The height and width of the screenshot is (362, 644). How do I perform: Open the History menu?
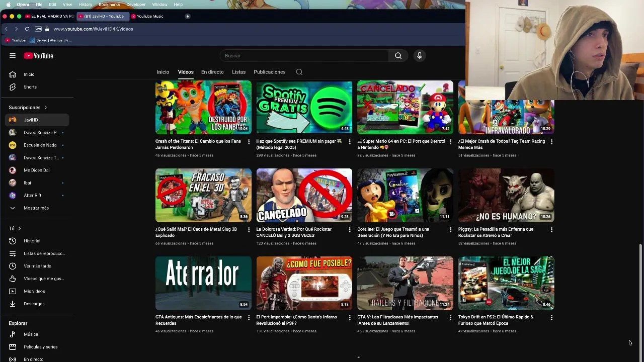click(85, 5)
